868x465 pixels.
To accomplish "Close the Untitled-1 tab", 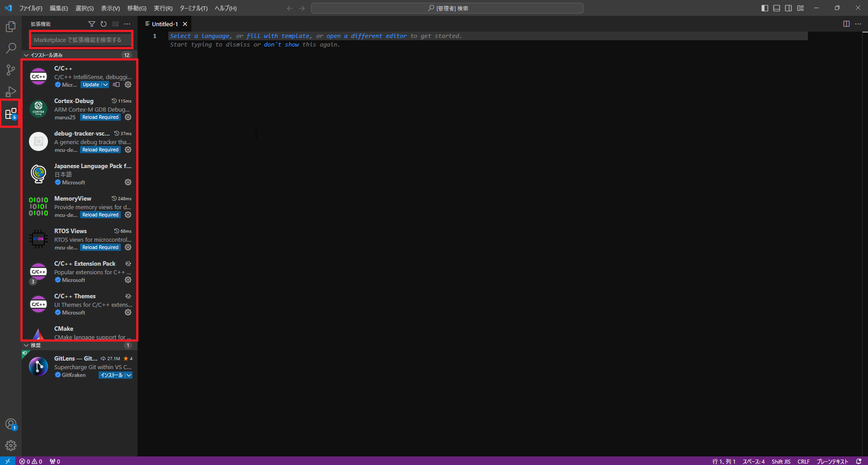I will [185, 24].
